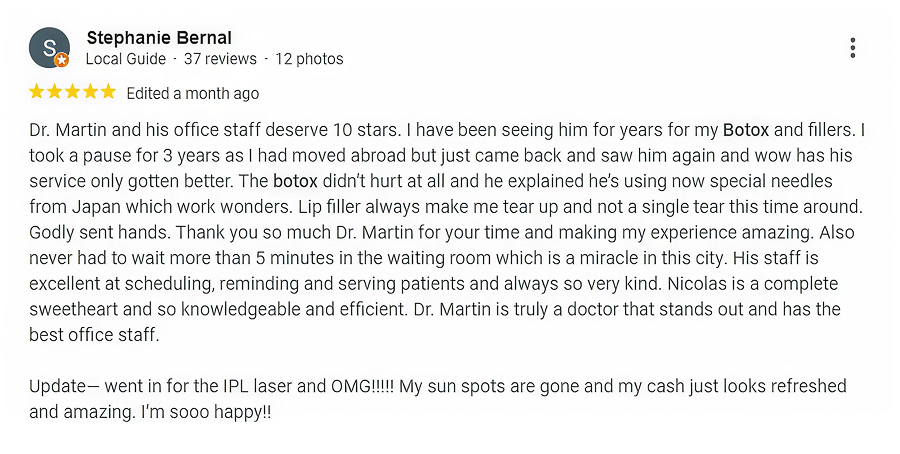The image size is (900, 454).
Task: Click the "best office staff." closing line
Action: (x=94, y=335)
